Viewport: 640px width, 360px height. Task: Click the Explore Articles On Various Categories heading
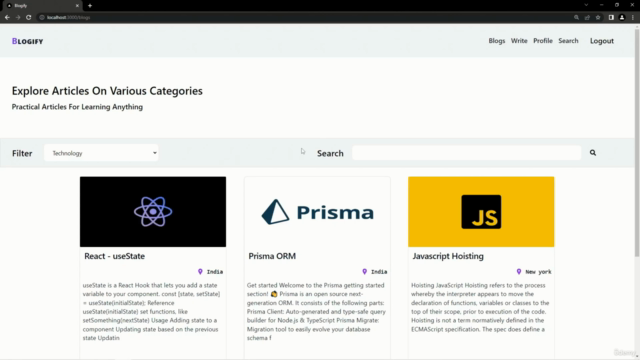[107, 91]
